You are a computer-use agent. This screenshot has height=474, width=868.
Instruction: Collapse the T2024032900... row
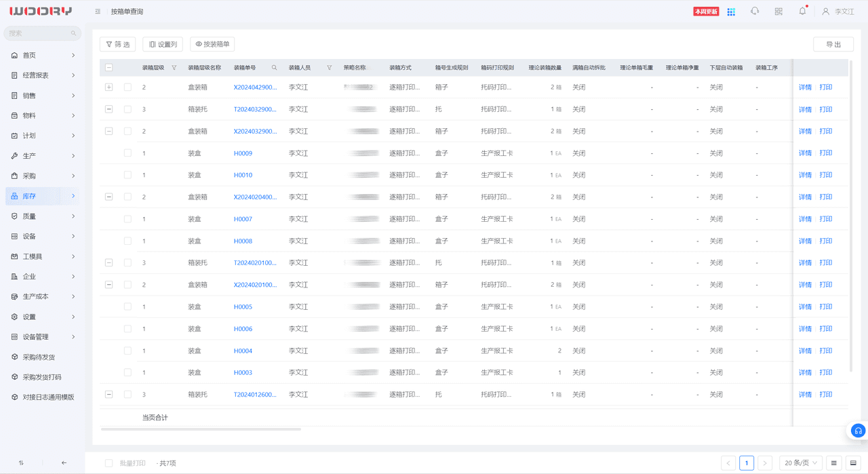(x=108, y=109)
